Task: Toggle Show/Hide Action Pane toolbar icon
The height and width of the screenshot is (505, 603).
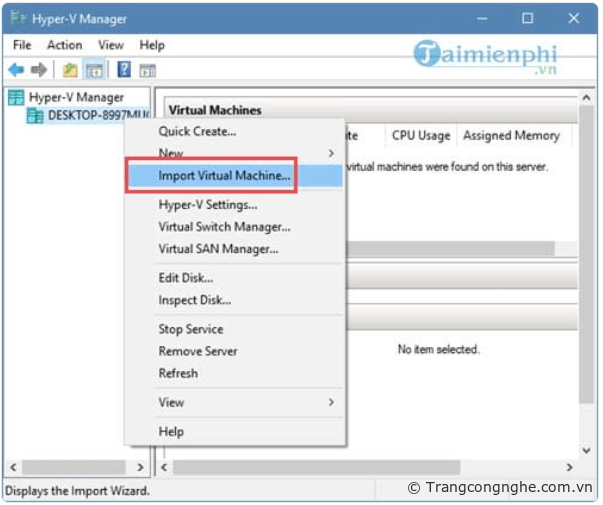Action: [147, 69]
